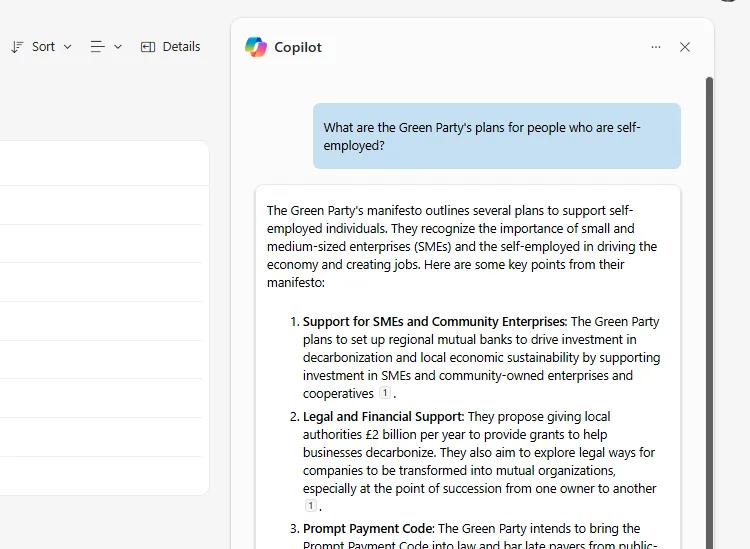Image resolution: width=750 pixels, height=549 pixels.
Task: Click the Copilot logo icon
Action: 256,47
